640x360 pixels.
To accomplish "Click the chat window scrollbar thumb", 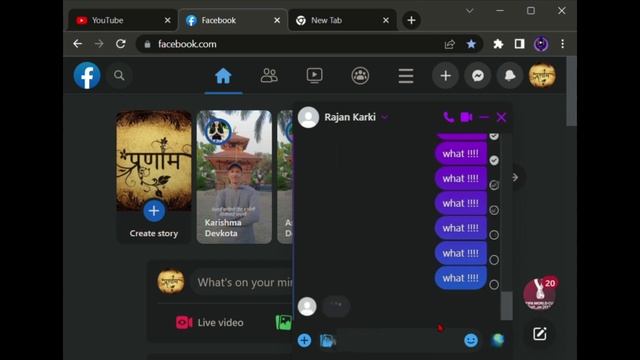I will (x=507, y=306).
